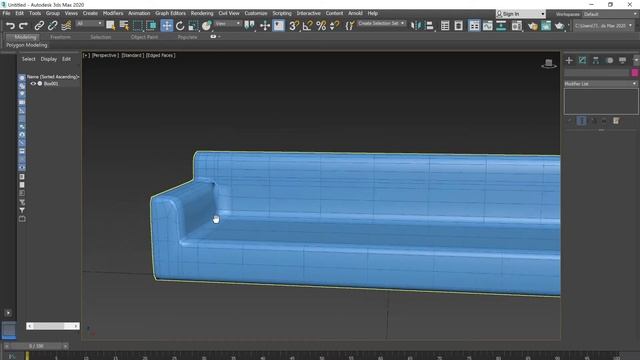Toggle the Ribbon display icon
Image resolution: width=640 pixels, height=360 pixels.
(x=474, y=26)
